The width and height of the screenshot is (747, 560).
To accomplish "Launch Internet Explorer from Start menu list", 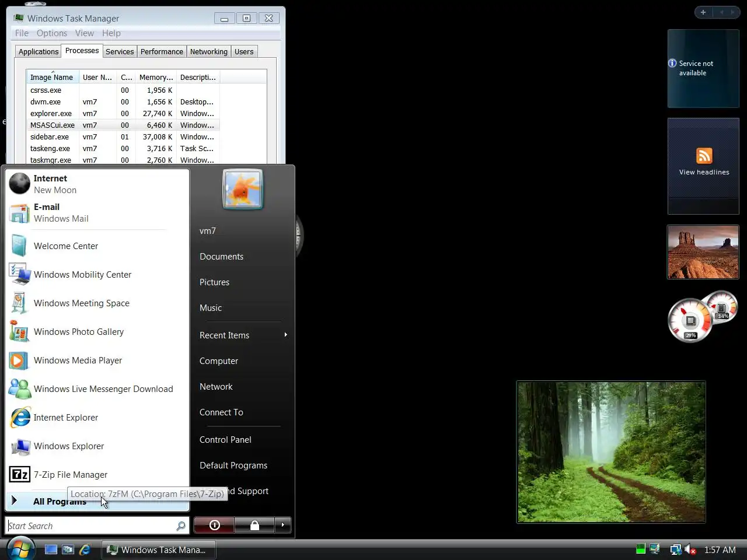I will pos(97,418).
